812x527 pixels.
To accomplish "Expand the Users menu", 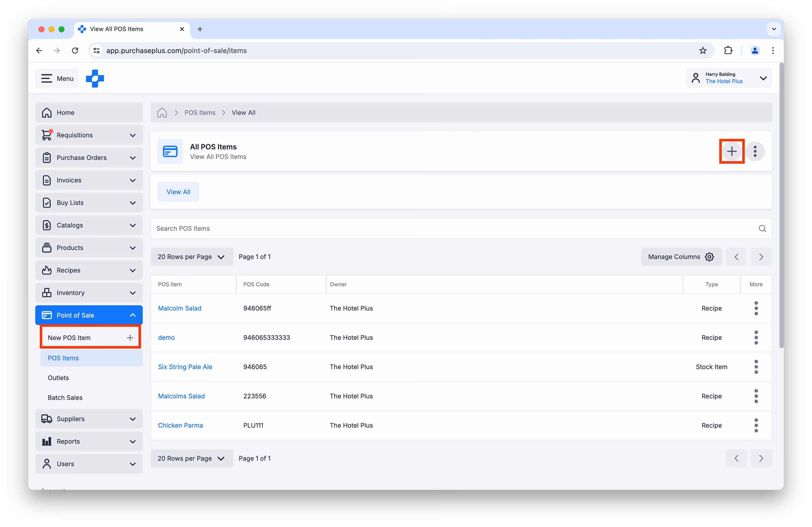I will (x=89, y=464).
